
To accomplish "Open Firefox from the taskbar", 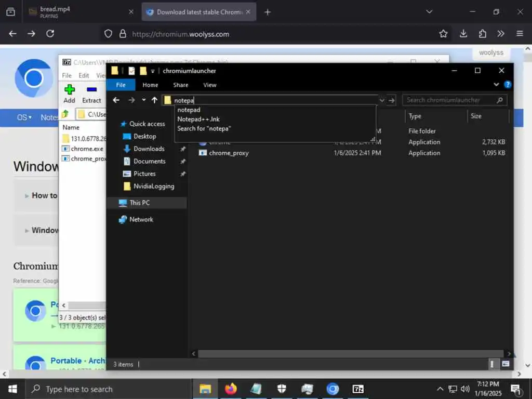I will (x=230, y=389).
